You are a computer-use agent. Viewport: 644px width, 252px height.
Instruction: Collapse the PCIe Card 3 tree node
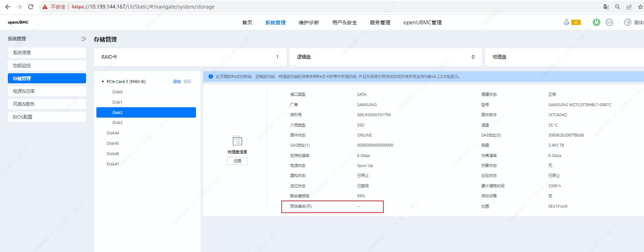(x=103, y=81)
